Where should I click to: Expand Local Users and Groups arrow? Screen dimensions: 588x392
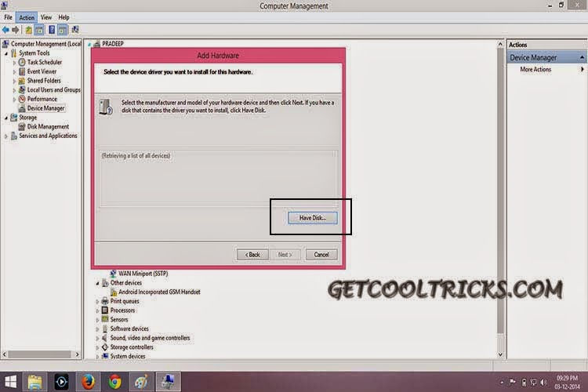pos(14,90)
